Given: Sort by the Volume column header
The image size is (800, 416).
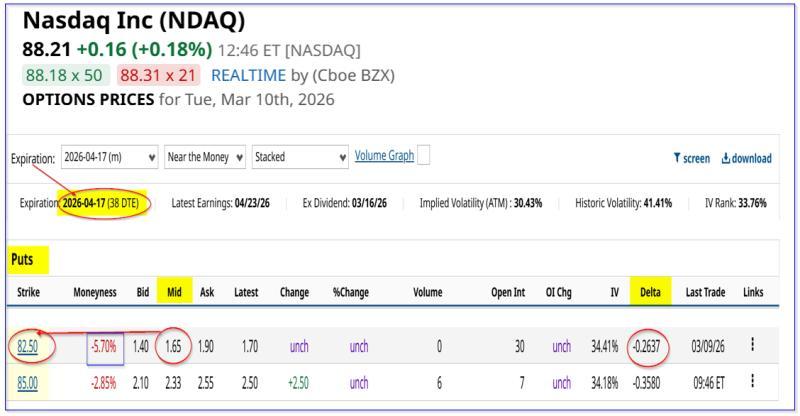Looking at the screenshot, I should click(428, 292).
